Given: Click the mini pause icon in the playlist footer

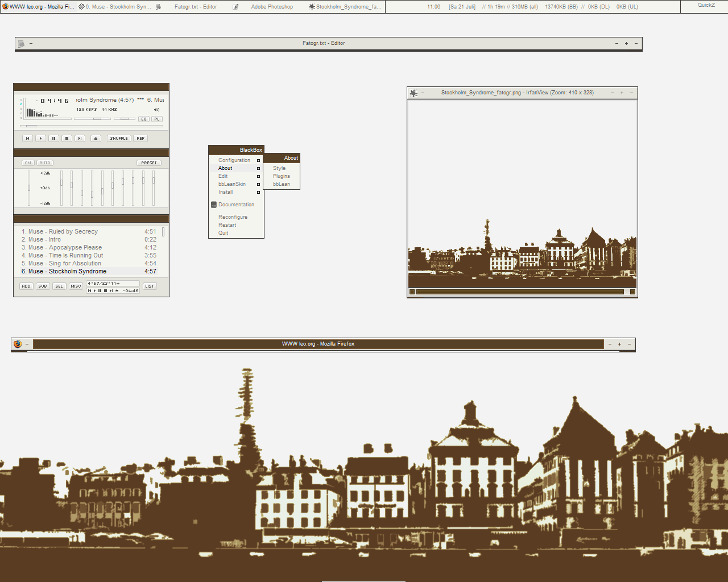Looking at the screenshot, I should pyautogui.click(x=100, y=290).
